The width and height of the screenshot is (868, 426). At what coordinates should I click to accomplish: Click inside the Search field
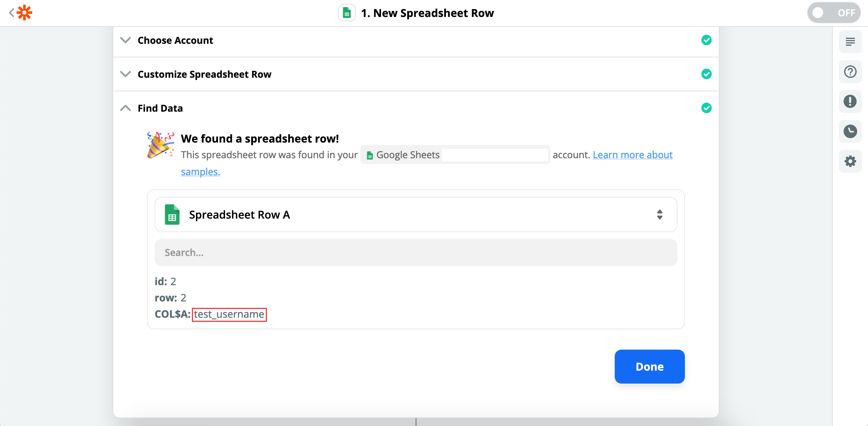tap(415, 252)
